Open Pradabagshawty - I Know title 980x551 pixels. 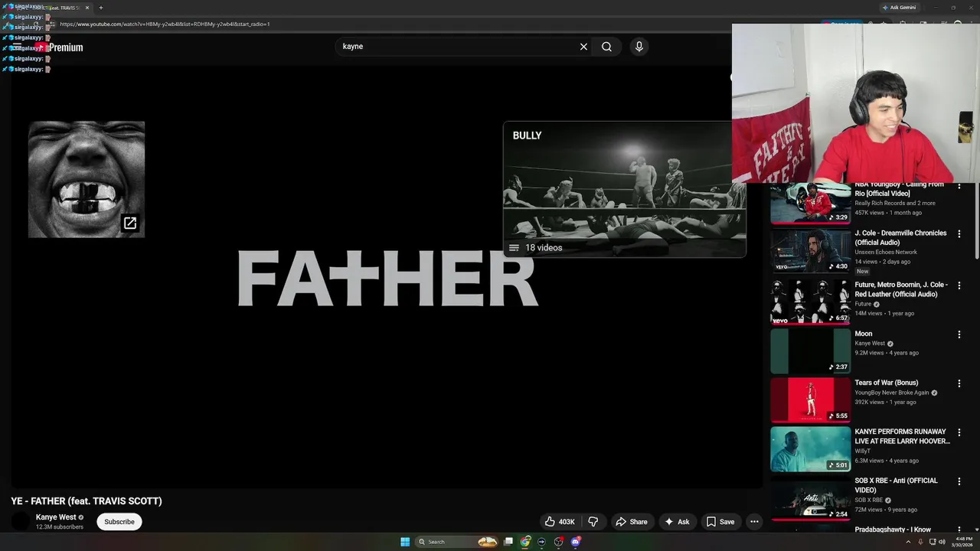[893, 530]
